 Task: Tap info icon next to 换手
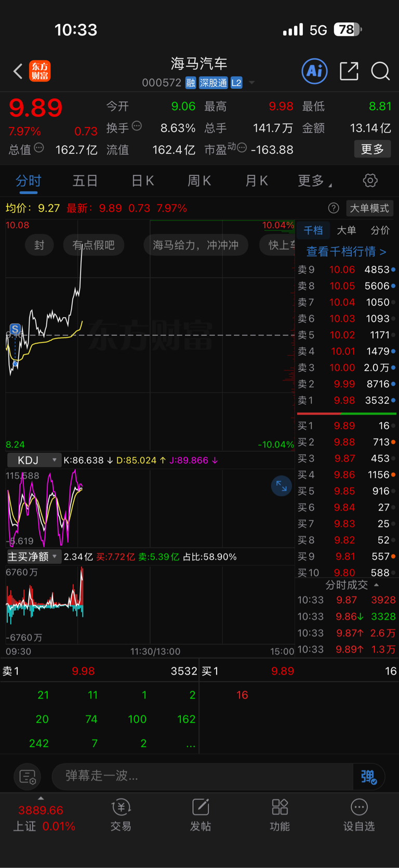137,126
